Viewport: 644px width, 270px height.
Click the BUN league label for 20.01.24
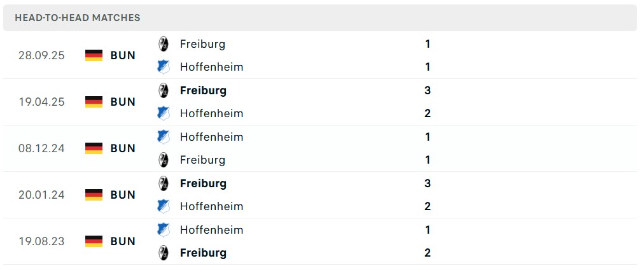(x=123, y=195)
